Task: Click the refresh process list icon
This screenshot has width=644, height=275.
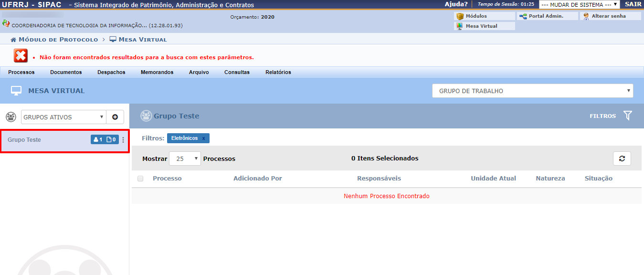Action: coord(622,159)
